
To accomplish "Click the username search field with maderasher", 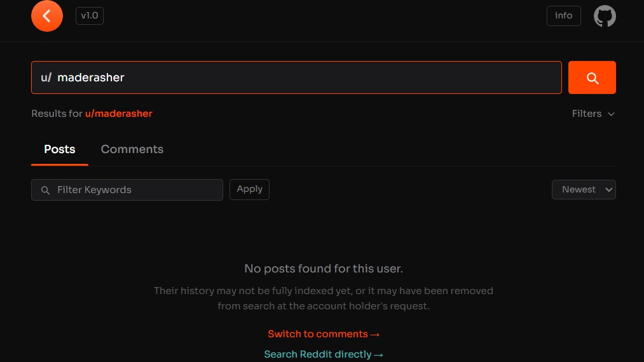I will tap(296, 77).
